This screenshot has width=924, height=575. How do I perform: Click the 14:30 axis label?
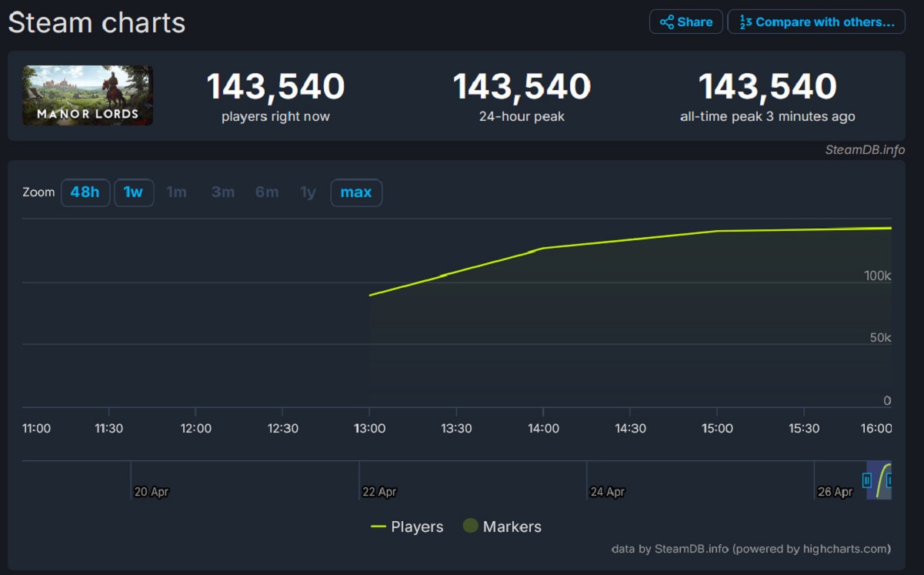630,429
